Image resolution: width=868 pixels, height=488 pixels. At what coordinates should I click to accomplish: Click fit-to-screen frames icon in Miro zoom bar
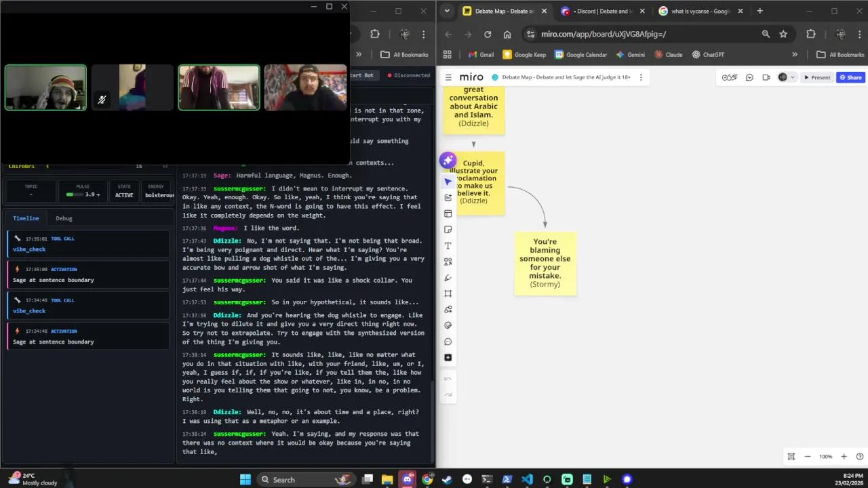tap(791, 457)
